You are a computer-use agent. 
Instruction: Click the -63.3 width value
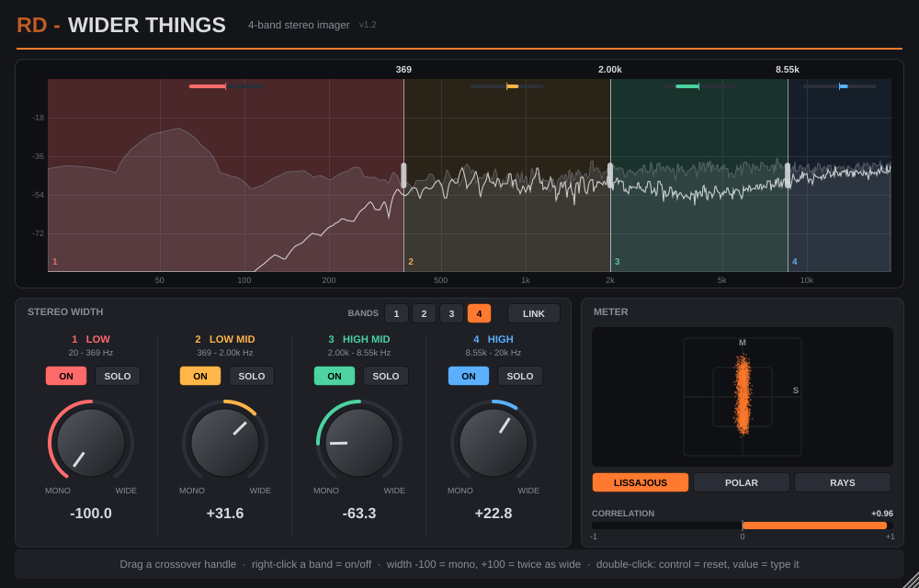[359, 514]
